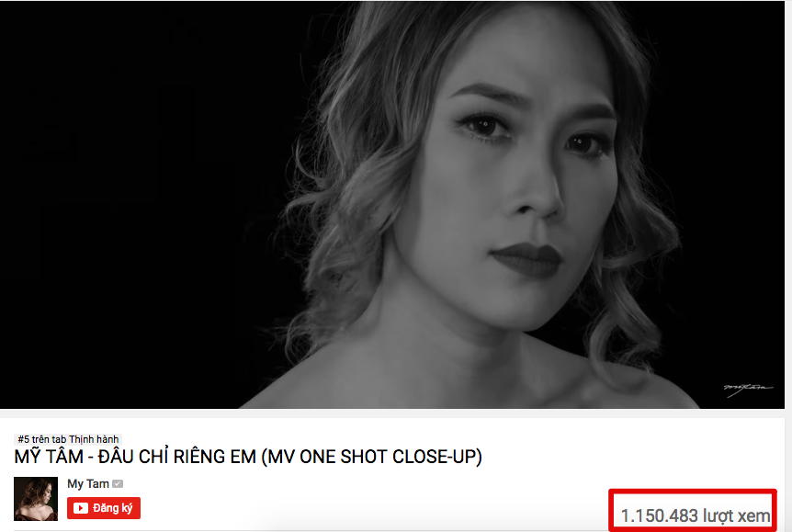Click the '#5' rank number in the badge
Viewport: 792px width, 532px height.
[x=24, y=439]
